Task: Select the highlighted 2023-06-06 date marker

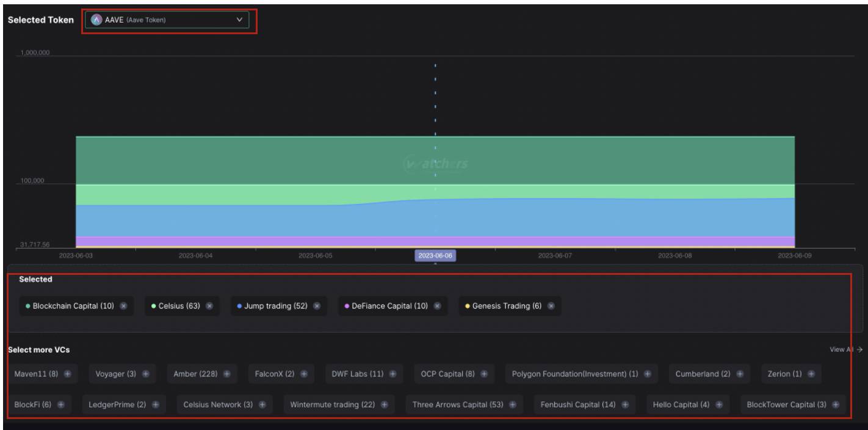Action: (435, 255)
